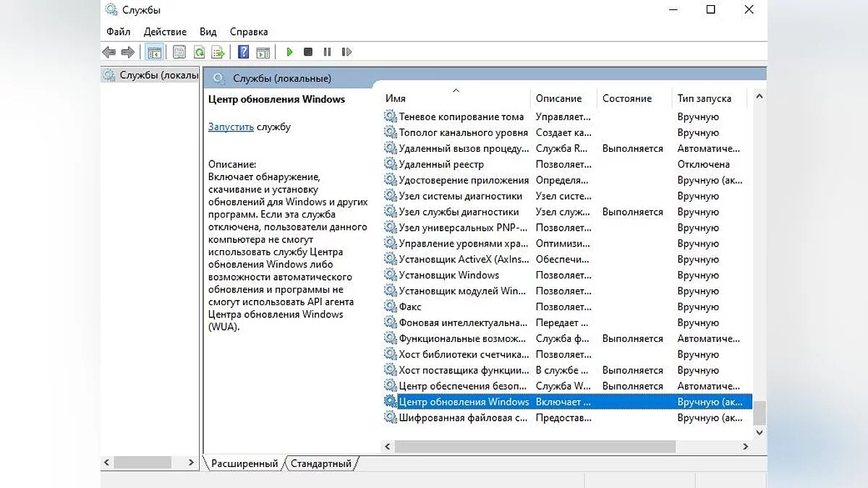868x488 pixels.
Task: Click the Запустить service link
Action: point(231,127)
